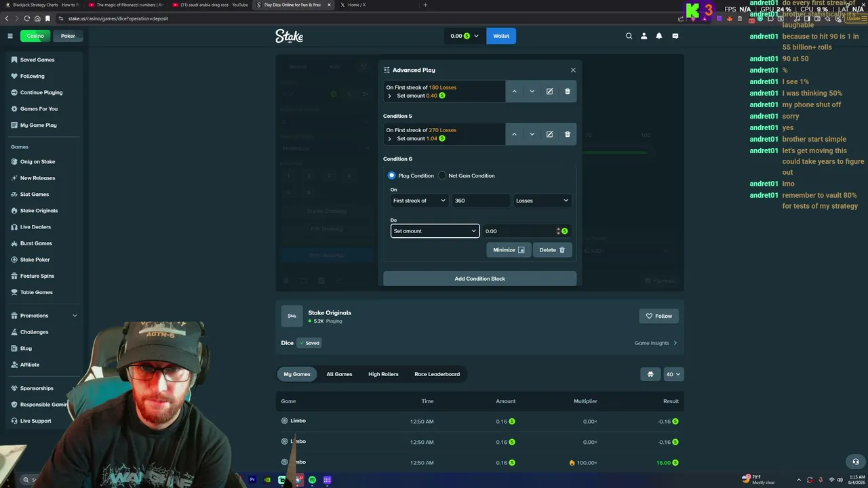Follow Stake Originals
The height and width of the screenshot is (488, 868).
point(658,316)
